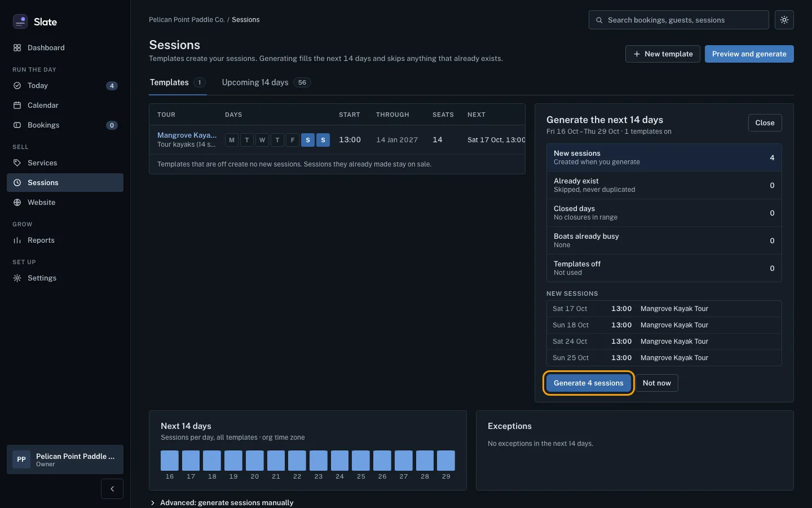The image size is (812, 508).
Task: Click the PP organization avatar
Action: click(21, 459)
